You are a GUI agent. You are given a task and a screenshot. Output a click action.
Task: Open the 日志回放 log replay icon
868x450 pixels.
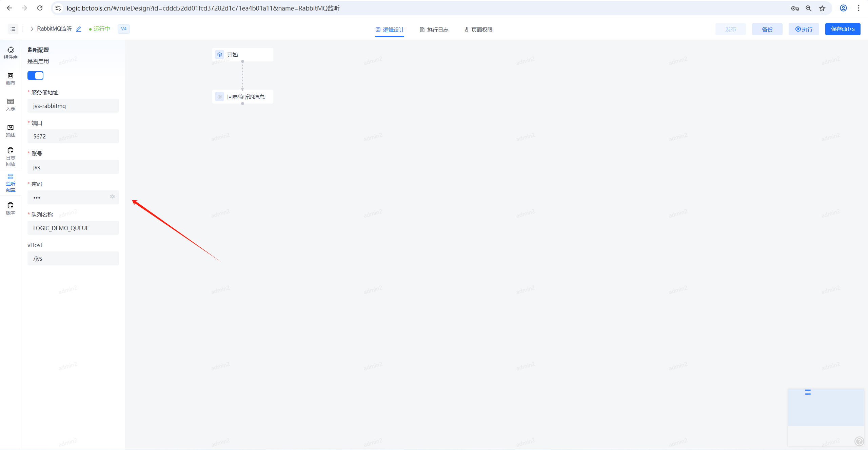pyautogui.click(x=11, y=156)
